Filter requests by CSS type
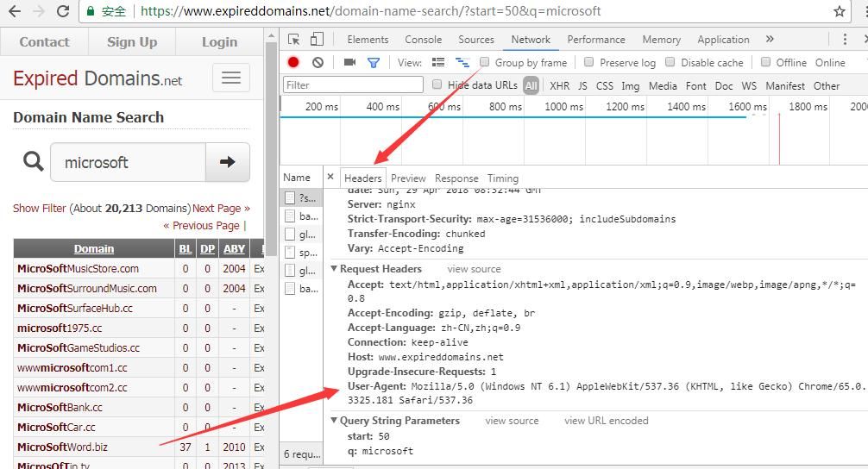 coord(605,85)
